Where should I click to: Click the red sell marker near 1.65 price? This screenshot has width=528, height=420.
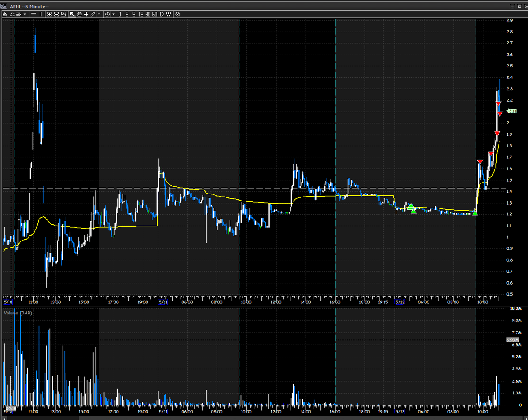click(x=480, y=162)
